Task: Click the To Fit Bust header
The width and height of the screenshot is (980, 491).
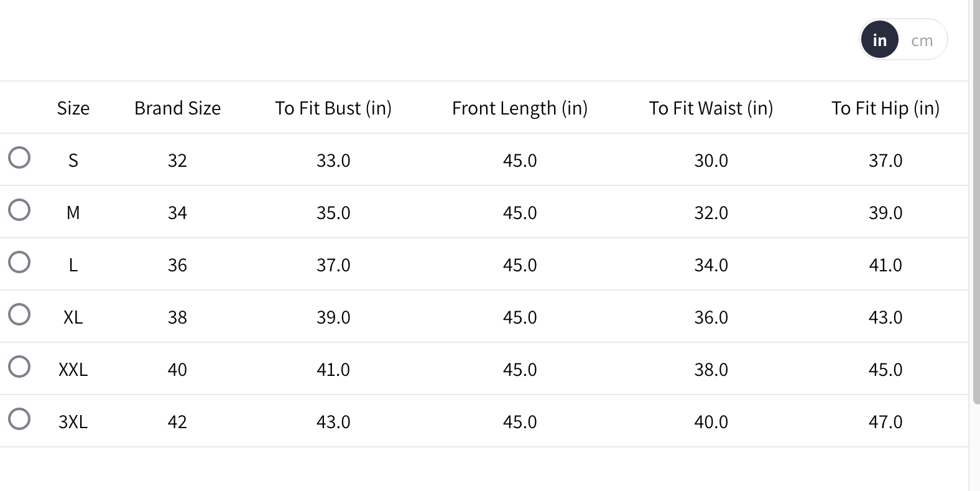Action: coord(333,108)
